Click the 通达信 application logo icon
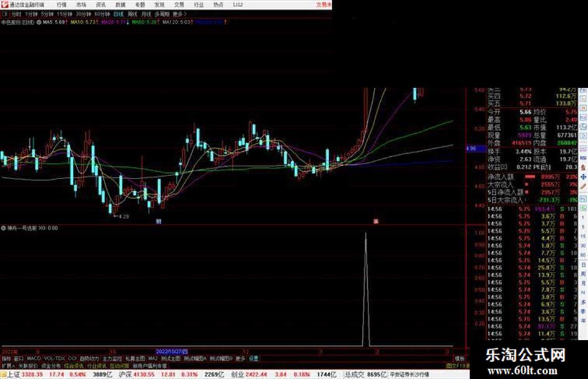 (4, 5)
